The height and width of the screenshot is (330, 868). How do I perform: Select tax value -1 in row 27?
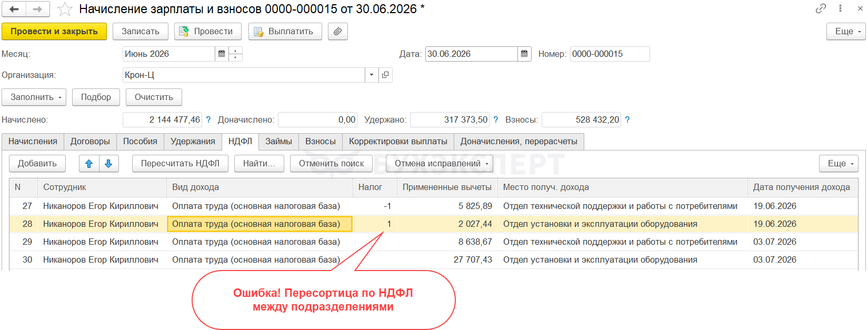tap(375, 206)
